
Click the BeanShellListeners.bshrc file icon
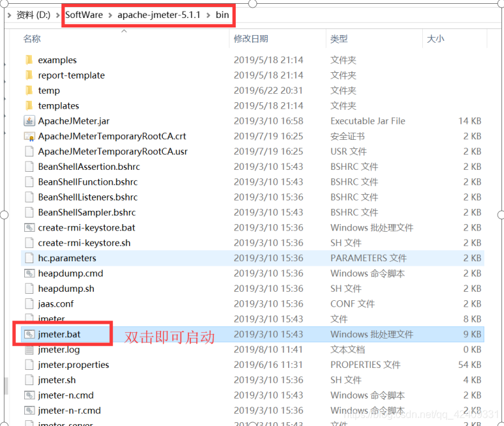tap(29, 197)
